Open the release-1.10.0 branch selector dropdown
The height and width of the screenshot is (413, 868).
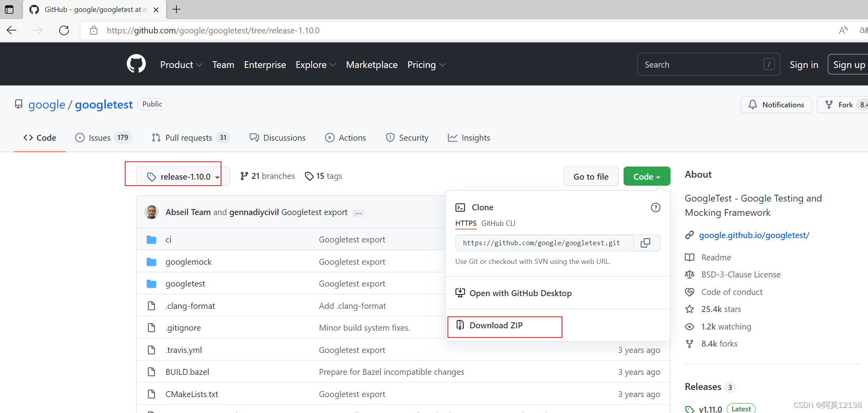click(183, 176)
